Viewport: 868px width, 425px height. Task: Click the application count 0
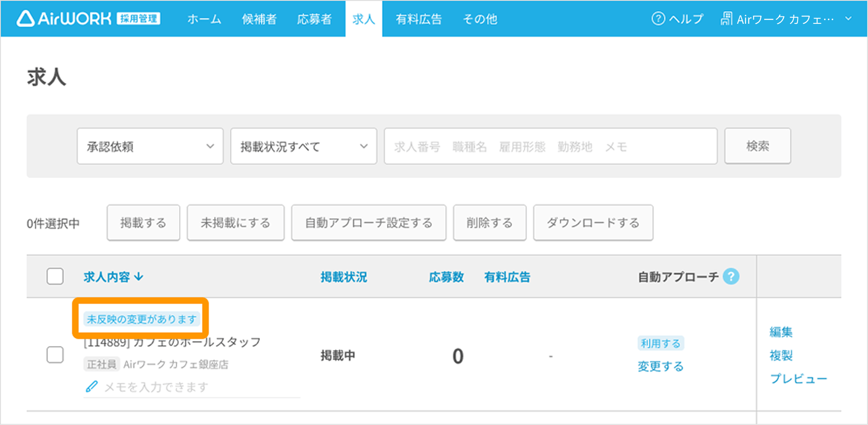pyautogui.click(x=458, y=356)
